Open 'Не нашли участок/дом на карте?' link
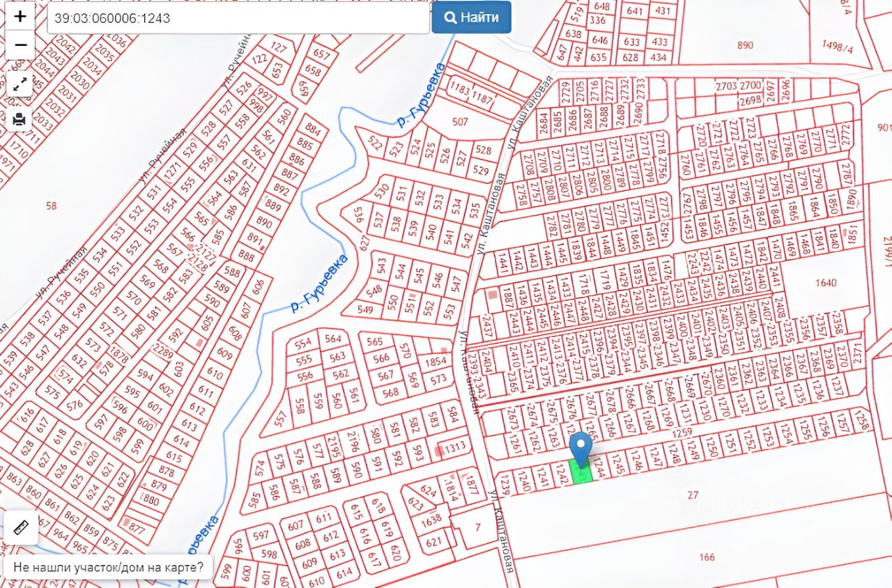892x588 pixels. (107, 567)
